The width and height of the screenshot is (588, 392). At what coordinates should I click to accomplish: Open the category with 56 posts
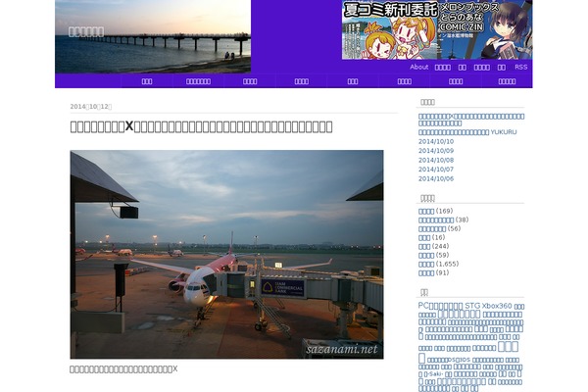click(432, 228)
